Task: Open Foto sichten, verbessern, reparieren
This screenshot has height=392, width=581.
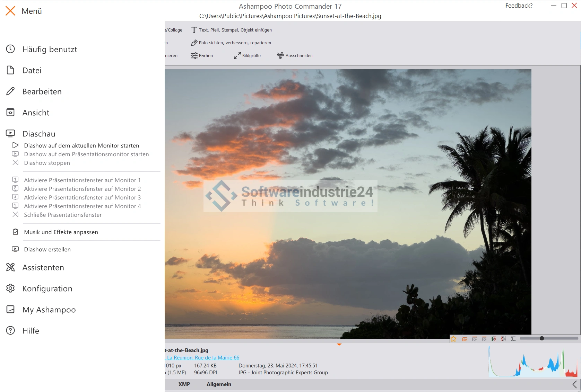Action: (x=231, y=43)
